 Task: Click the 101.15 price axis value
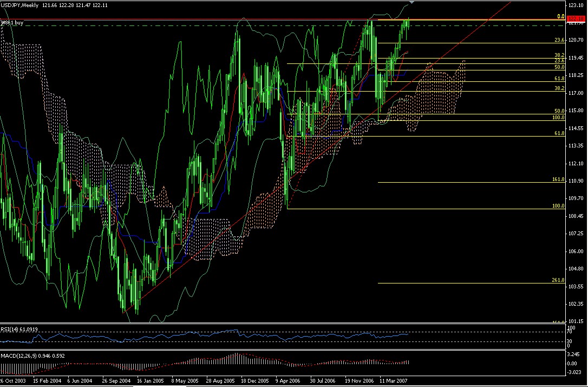(576, 321)
